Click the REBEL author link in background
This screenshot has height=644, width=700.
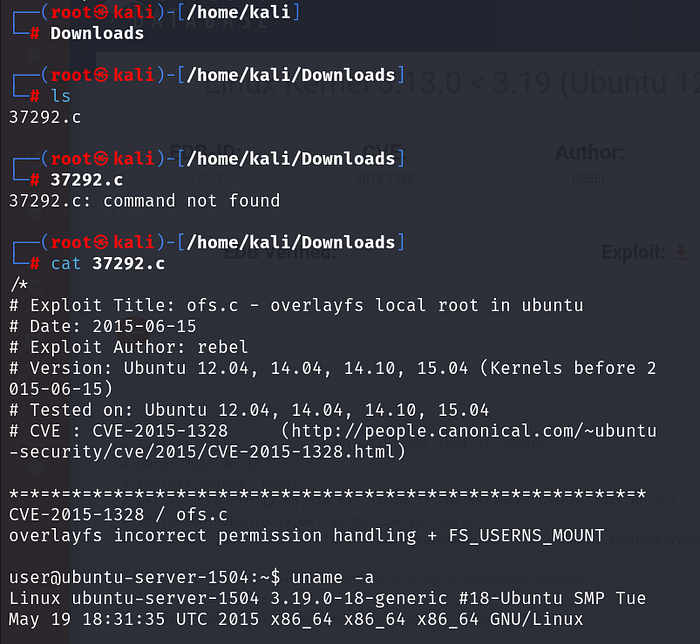[589, 178]
